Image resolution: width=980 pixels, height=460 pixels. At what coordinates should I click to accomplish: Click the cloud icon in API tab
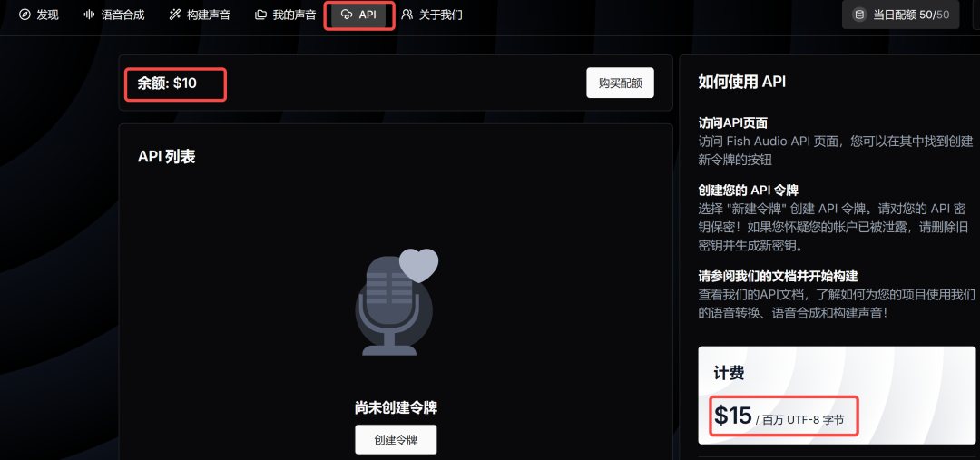347,15
